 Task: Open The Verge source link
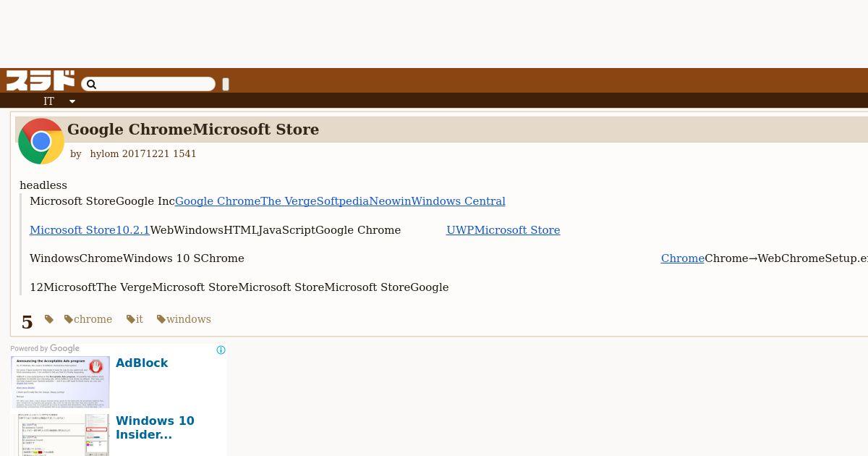pos(289,201)
